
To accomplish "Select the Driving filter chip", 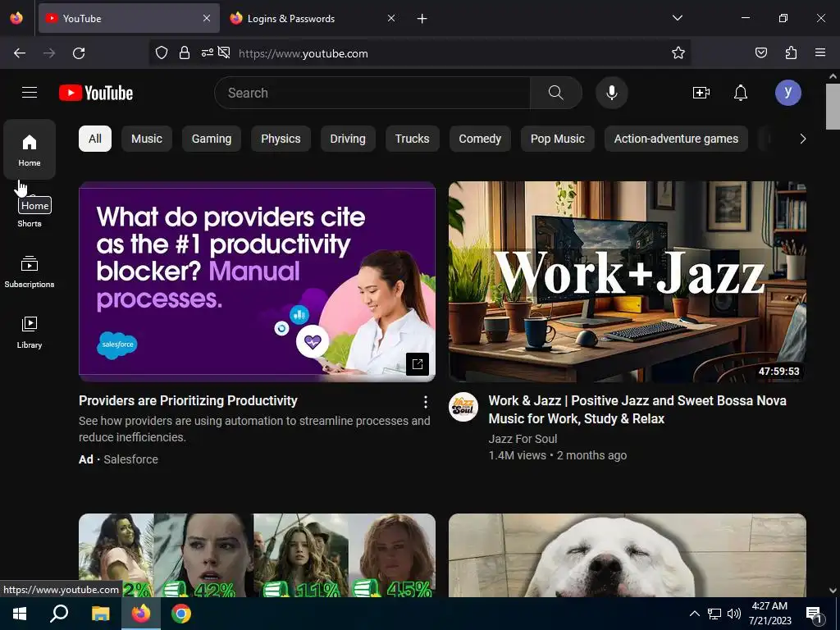I will tap(348, 139).
